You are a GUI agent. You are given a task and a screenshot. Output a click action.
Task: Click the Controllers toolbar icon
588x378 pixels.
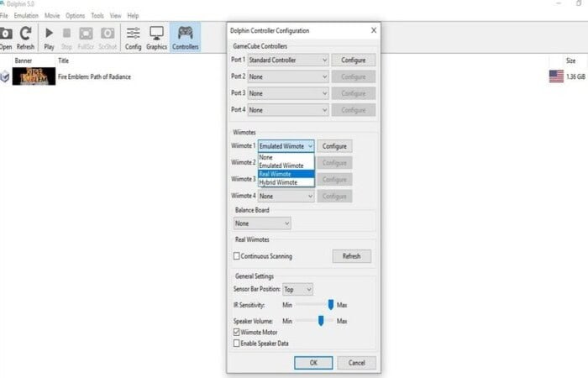(186, 38)
